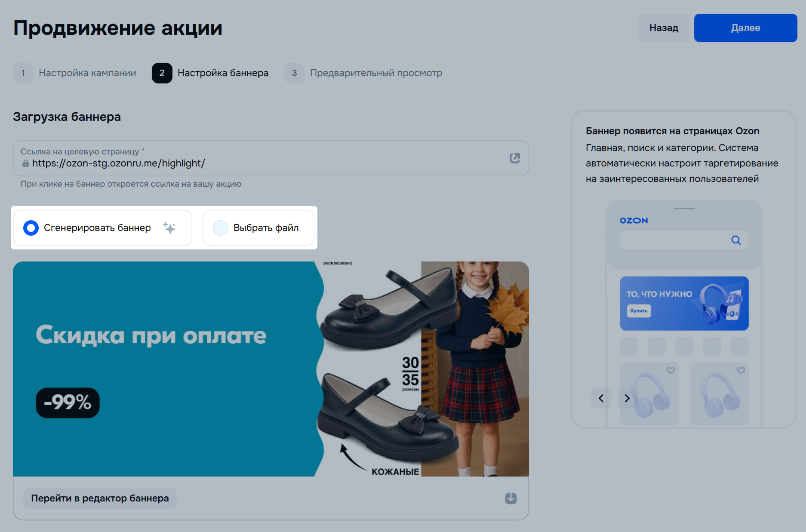The image size is (806, 532).
Task: Select the Сгенерировать баннер radio option
Action: pos(31,228)
